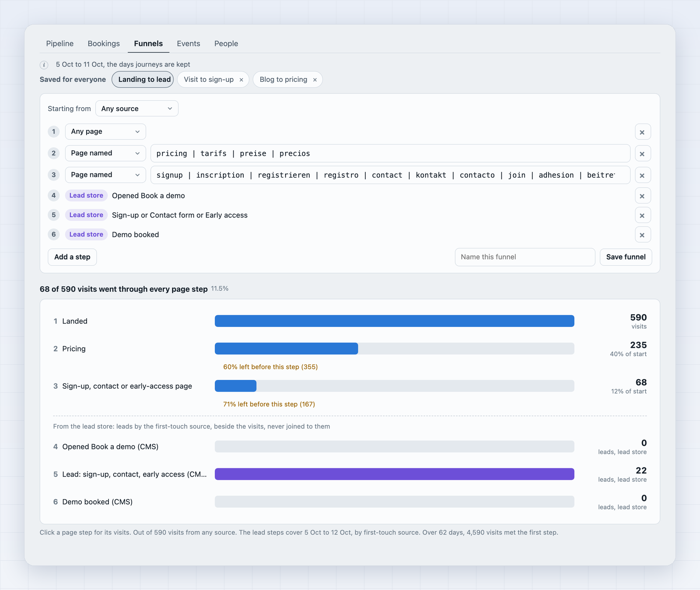Switch to the Pipeline tab
700x590 pixels.
60,43
